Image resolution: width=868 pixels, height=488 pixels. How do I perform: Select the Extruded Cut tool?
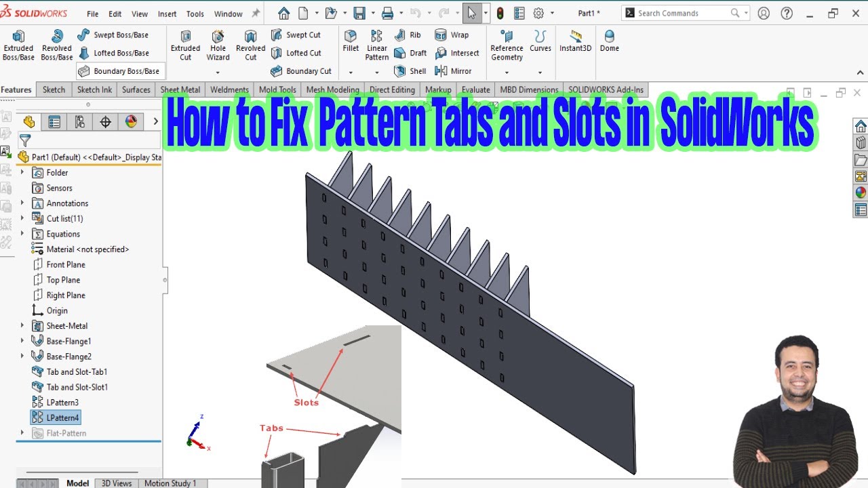[x=185, y=45]
